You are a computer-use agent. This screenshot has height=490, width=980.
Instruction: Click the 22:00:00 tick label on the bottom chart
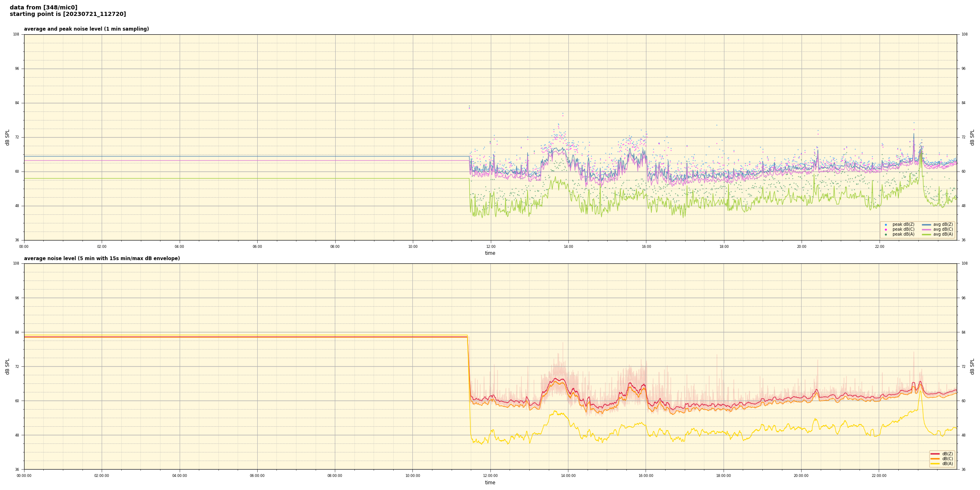tap(879, 476)
